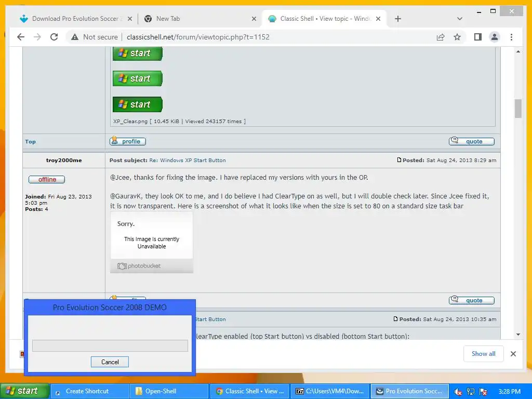Click the profile button under the XP_Clear post

point(128,141)
